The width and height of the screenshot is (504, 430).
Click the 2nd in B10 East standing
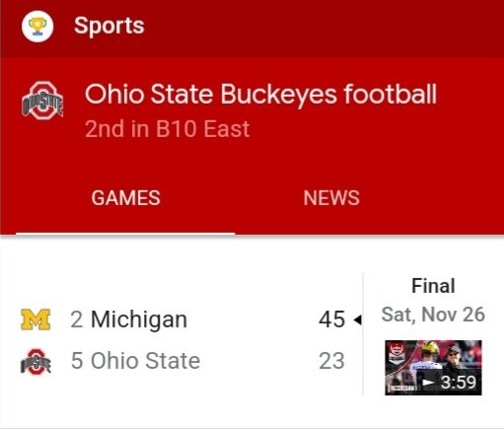pyautogui.click(x=168, y=129)
